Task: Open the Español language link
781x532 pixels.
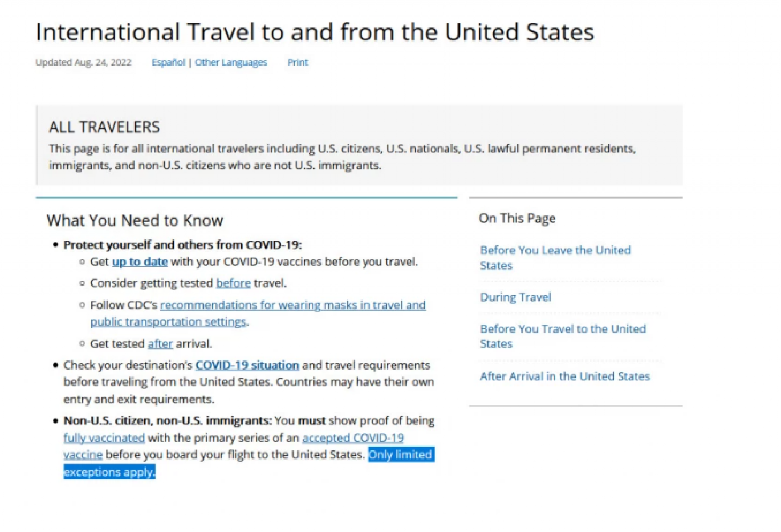Action: [168, 62]
